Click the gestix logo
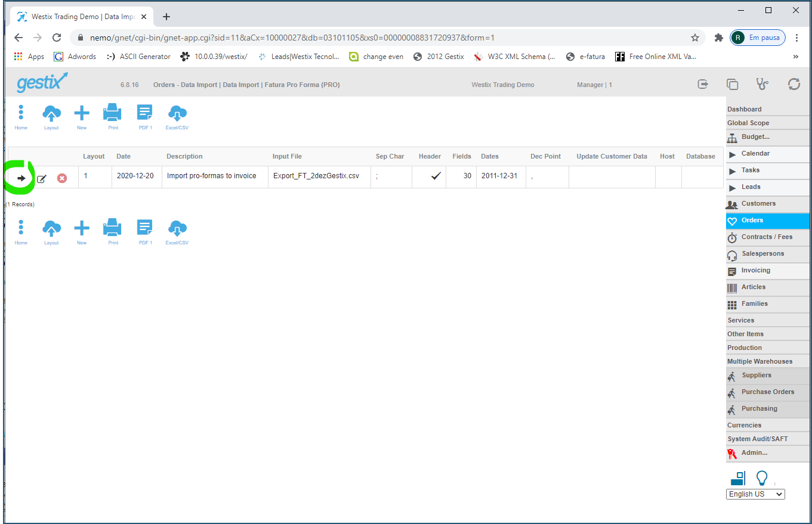Image resolution: width=812 pixels, height=524 pixels. [x=42, y=82]
